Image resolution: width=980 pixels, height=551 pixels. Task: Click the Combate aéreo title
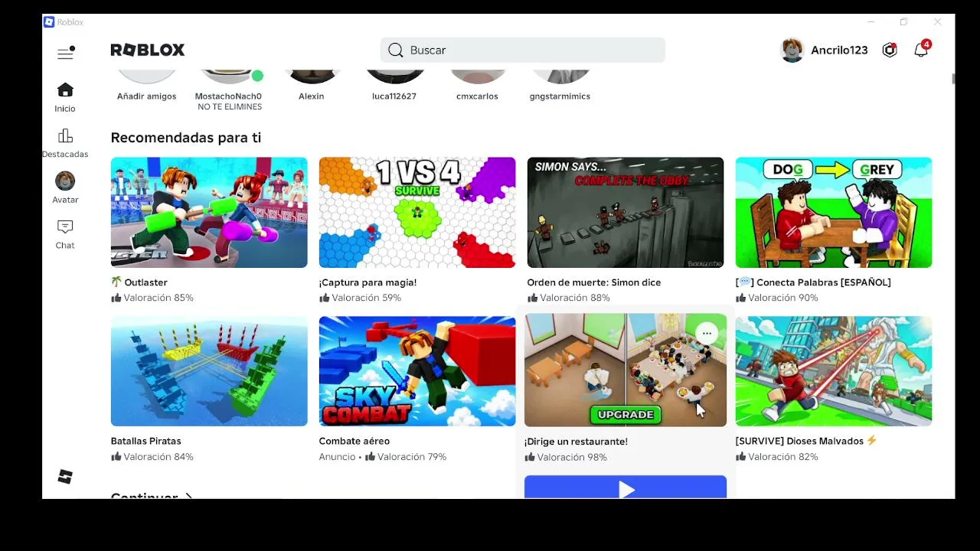pos(354,441)
